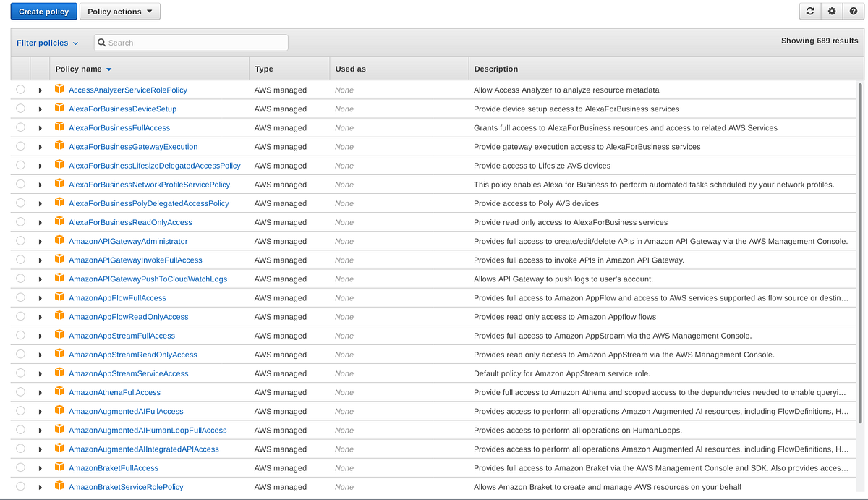The width and height of the screenshot is (868, 500).
Task: Click the Type column header
Action: click(x=263, y=68)
